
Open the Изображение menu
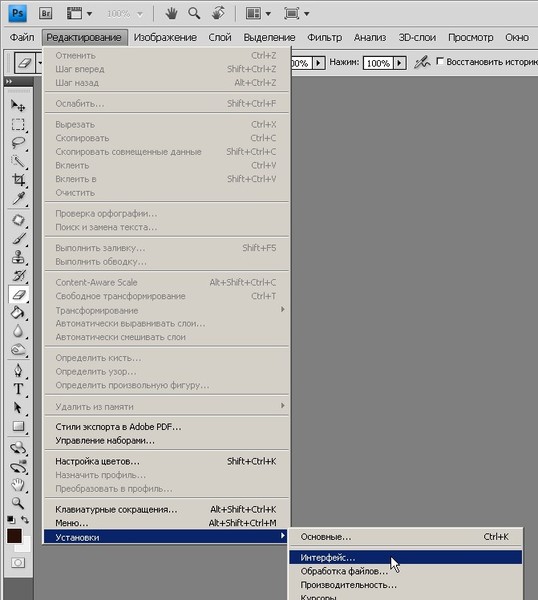coord(165,38)
